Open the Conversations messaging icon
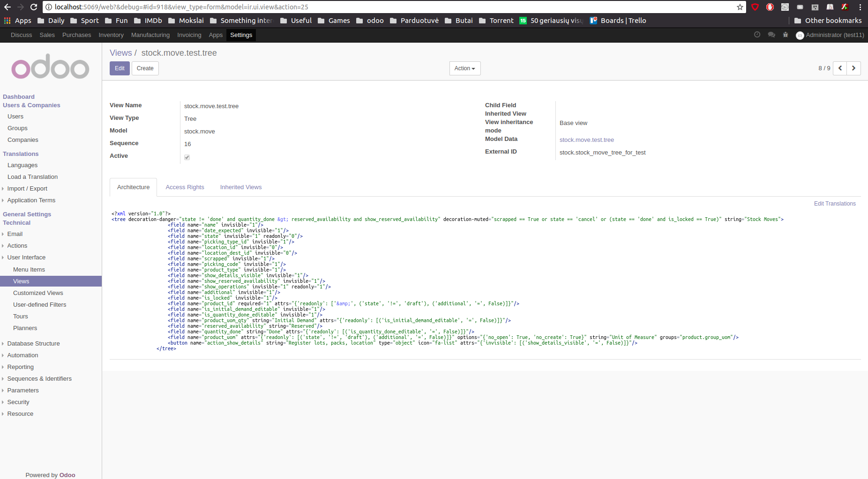 pos(771,35)
